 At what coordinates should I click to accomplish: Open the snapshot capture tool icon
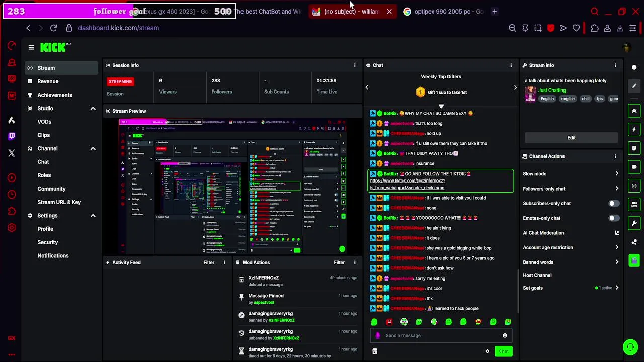tap(538, 28)
